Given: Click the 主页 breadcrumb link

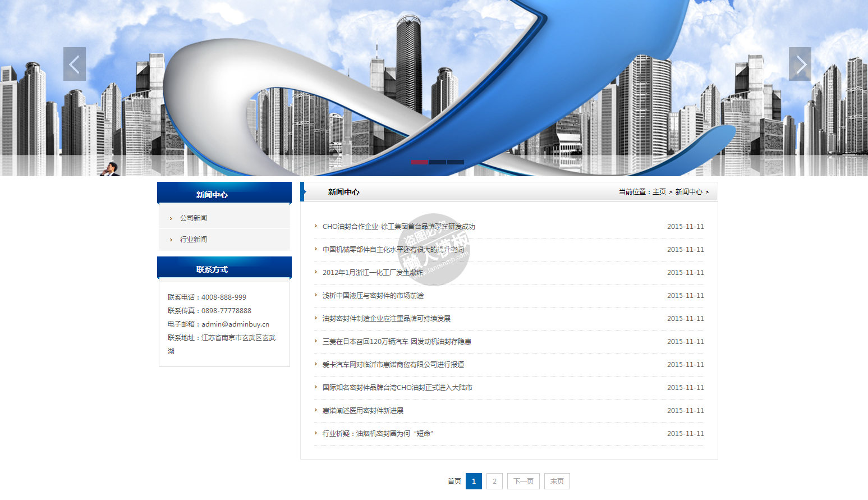Looking at the screenshot, I should pyautogui.click(x=659, y=192).
